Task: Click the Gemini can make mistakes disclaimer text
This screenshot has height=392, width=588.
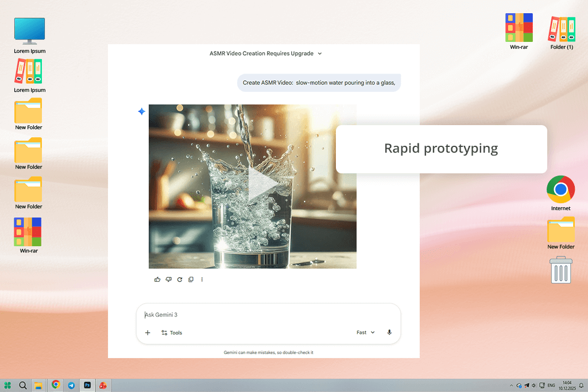Action: click(268, 352)
